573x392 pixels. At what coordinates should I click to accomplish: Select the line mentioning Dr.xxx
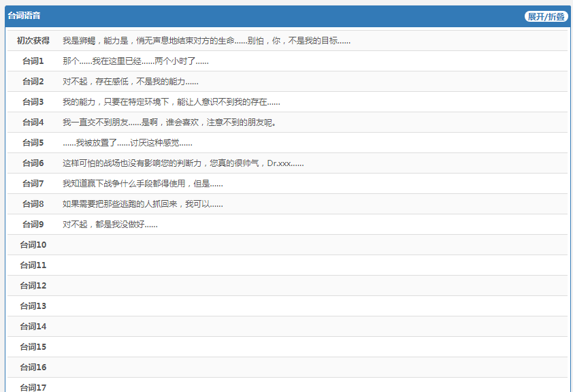[x=183, y=163]
